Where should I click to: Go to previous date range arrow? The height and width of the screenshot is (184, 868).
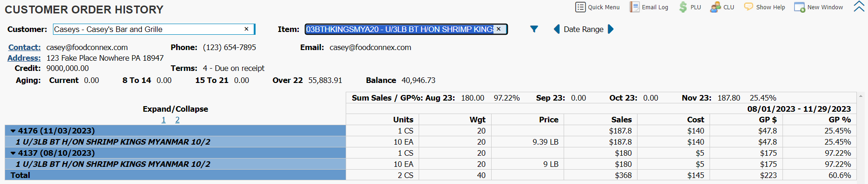[557, 29]
